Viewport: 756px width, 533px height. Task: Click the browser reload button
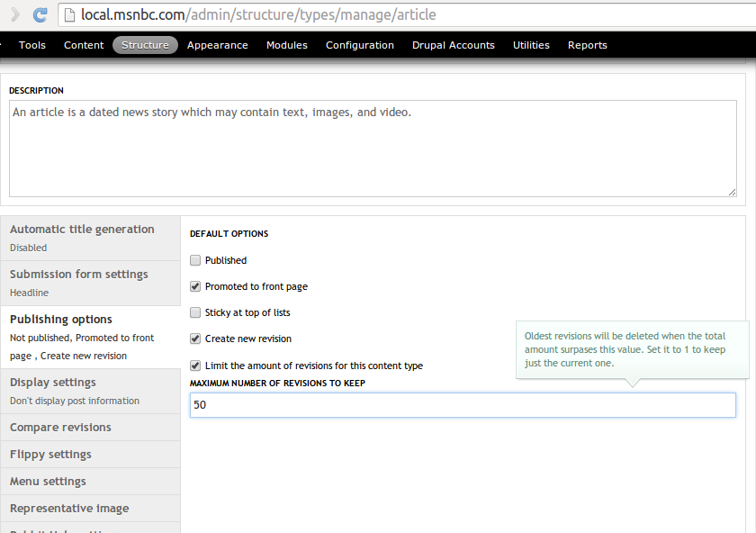(40, 15)
